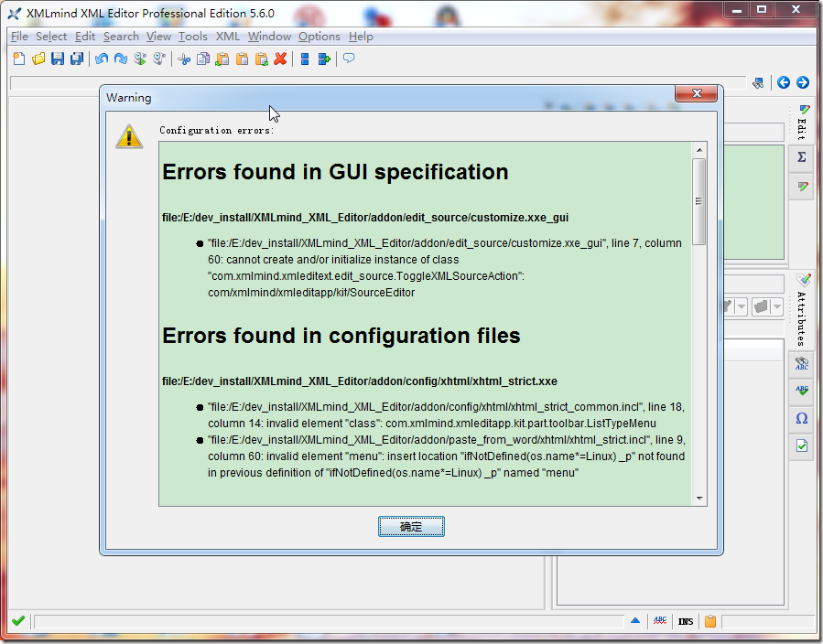Go forward with the blue right arrow
The height and width of the screenshot is (644, 823).
[x=803, y=82]
